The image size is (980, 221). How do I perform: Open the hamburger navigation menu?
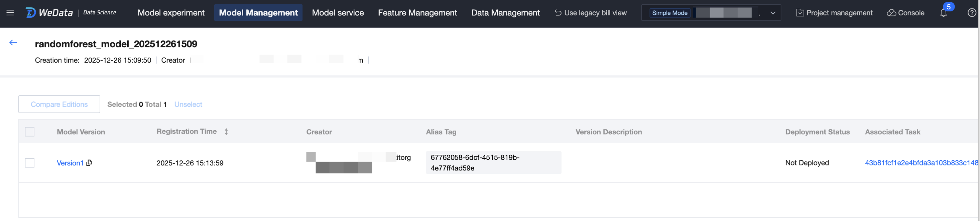10,13
